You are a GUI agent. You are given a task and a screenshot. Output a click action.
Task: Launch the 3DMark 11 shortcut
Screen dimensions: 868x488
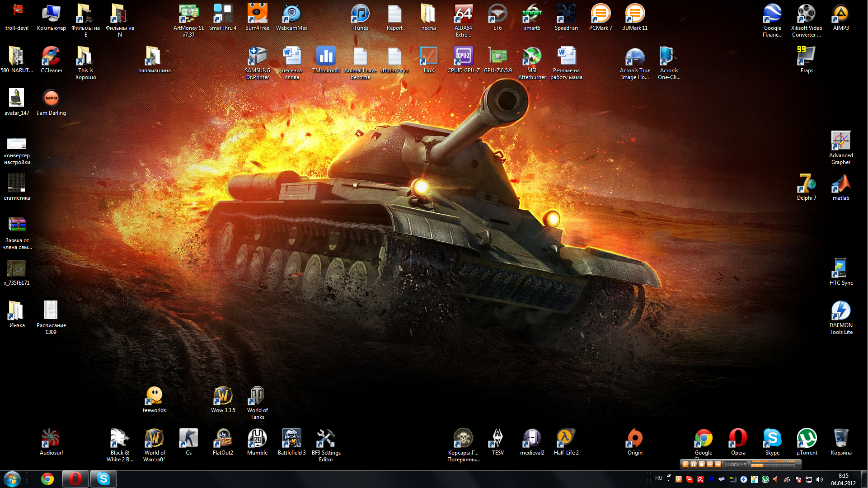tap(635, 18)
